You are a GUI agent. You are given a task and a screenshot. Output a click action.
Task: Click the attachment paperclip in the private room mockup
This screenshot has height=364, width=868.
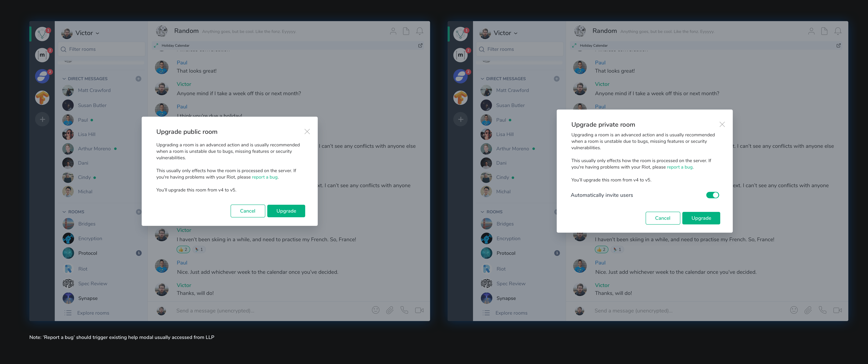click(x=808, y=310)
